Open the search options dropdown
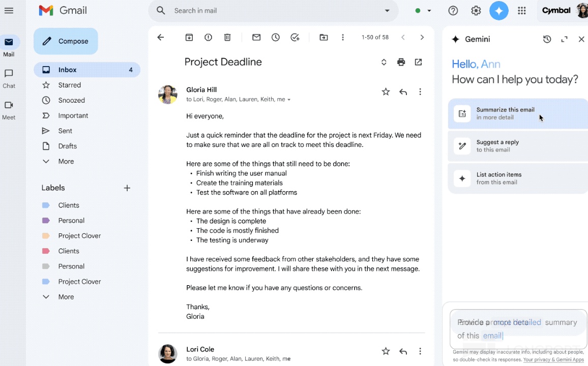The height and width of the screenshot is (366, 588). [387, 11]
